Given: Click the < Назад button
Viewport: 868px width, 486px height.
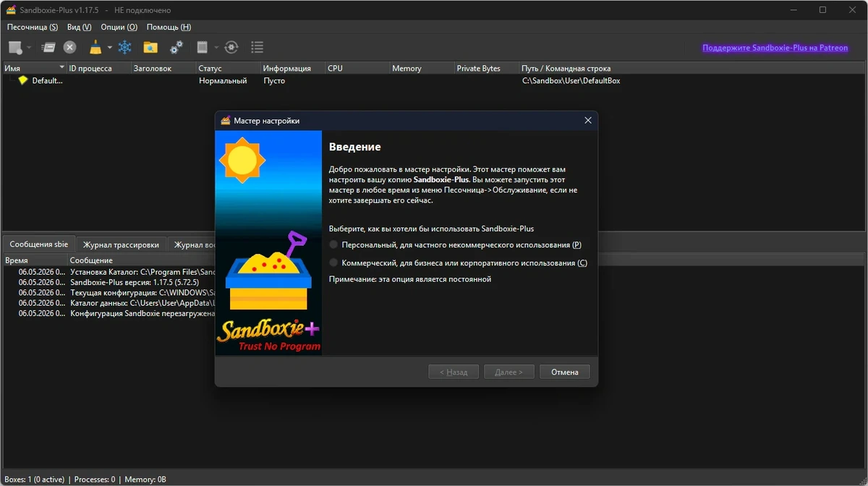Looking at the screenshot, I should click(454, 372).
